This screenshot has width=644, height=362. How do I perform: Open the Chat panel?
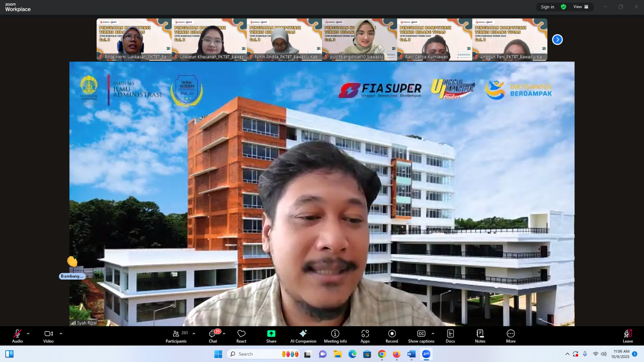(213, 336)
